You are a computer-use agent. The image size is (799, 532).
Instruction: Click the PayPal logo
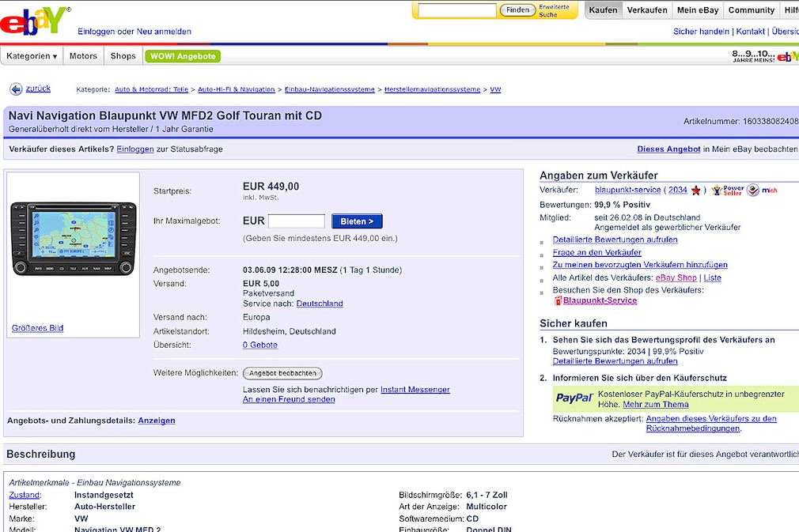click(x=574, y=398)
